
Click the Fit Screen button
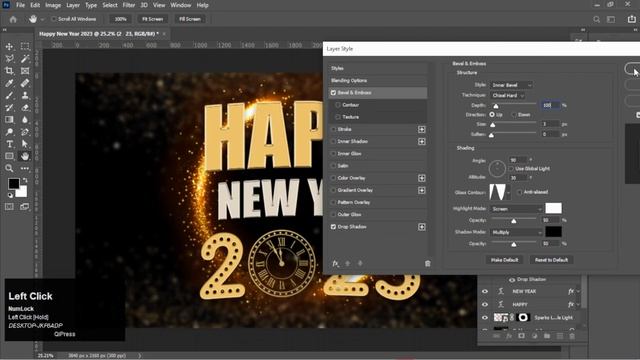(x=152, y=19)
